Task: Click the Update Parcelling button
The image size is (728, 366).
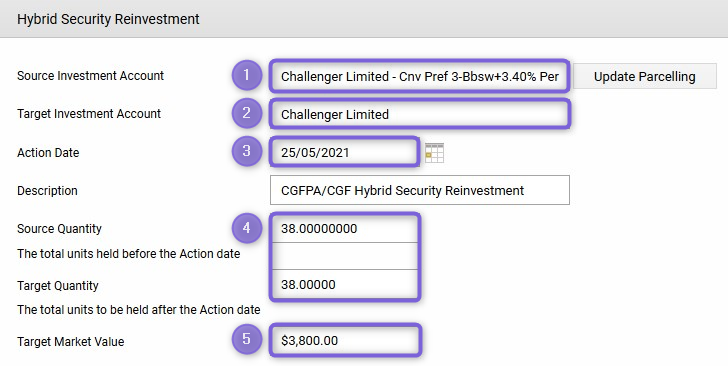Action: pyautogui.click(x=644, y=76)
